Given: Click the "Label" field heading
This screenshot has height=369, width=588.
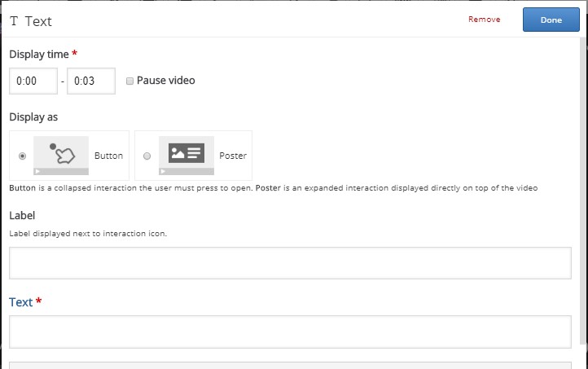Looking at the screenshot, I should tap(22, 216).
